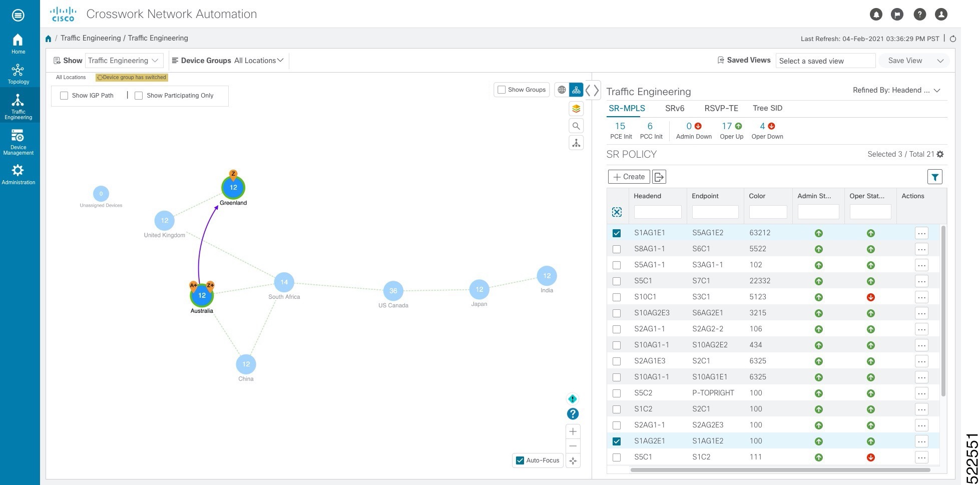This screenshot has height=485, width=980.
Task: Activate the map search magnifier icon
Action: 576,126
